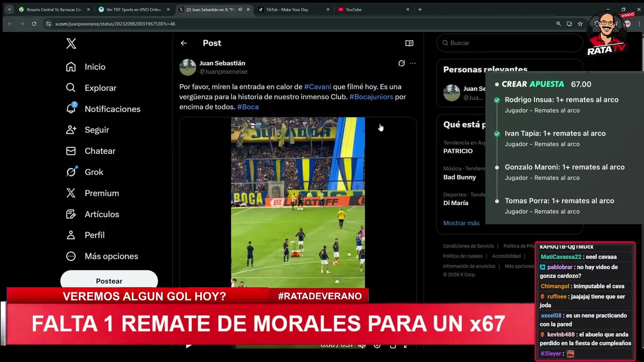Switch to TikTok Make Your Day tab
The width and height of the screenshot is (644, 362).
point(287,10)
